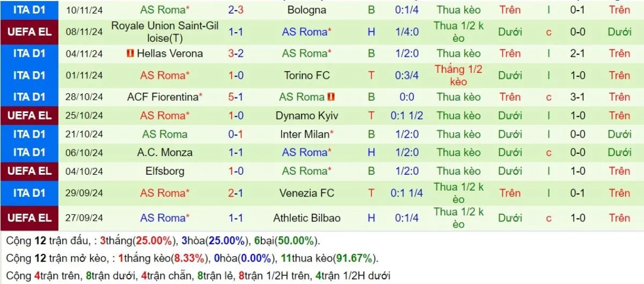Open the Royale Union Saint-Gilloise team page
The width and height of the screenshot is (644, 284).
164,32
